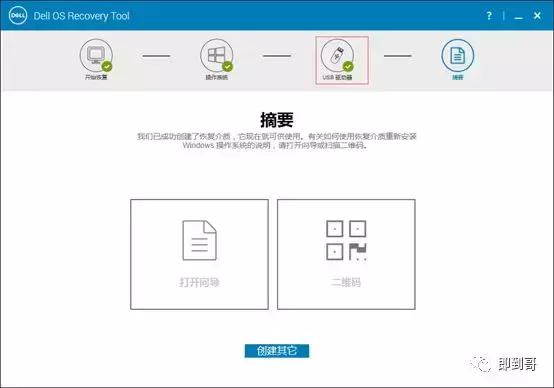Screen dimensions: 554x388
Task: Click the 操作系统 step label
Action: click(217, 77)
